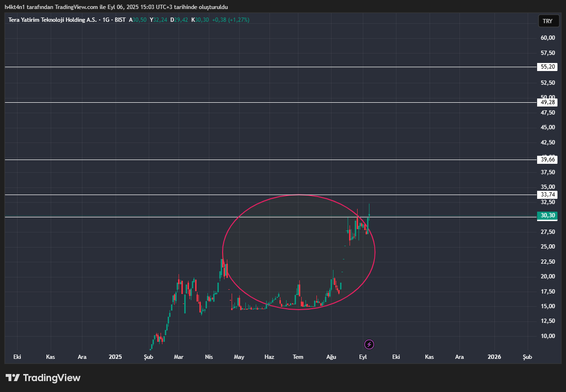Click the Tera Yatirim Teknoloji Holding symbol title
566x392 pixels.
[53, 20]
